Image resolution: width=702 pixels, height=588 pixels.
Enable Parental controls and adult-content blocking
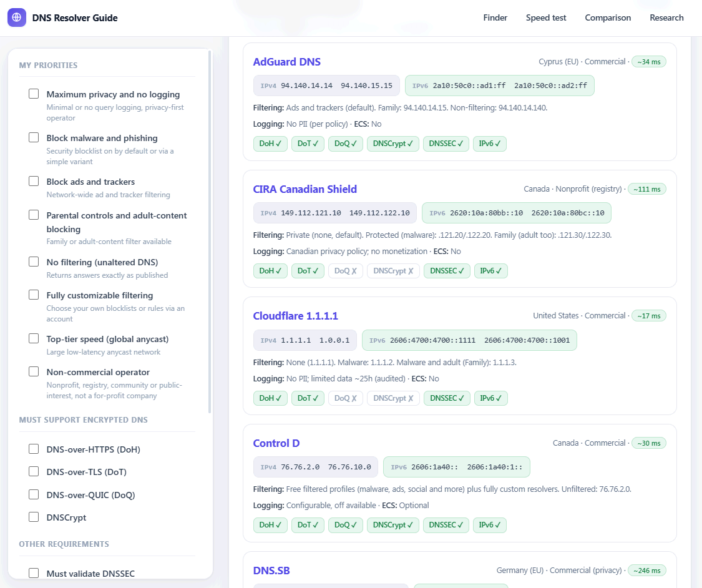pyautogui.click(x=34, y=215)
